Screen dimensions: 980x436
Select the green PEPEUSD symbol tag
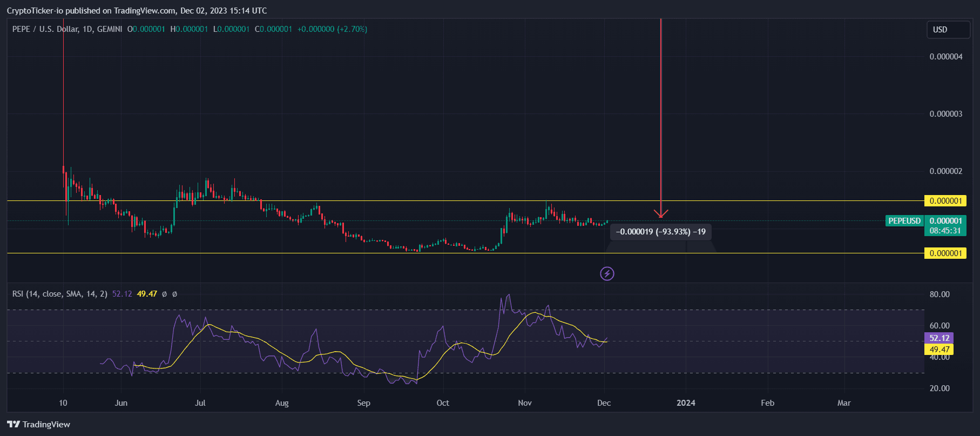(904, 221)
